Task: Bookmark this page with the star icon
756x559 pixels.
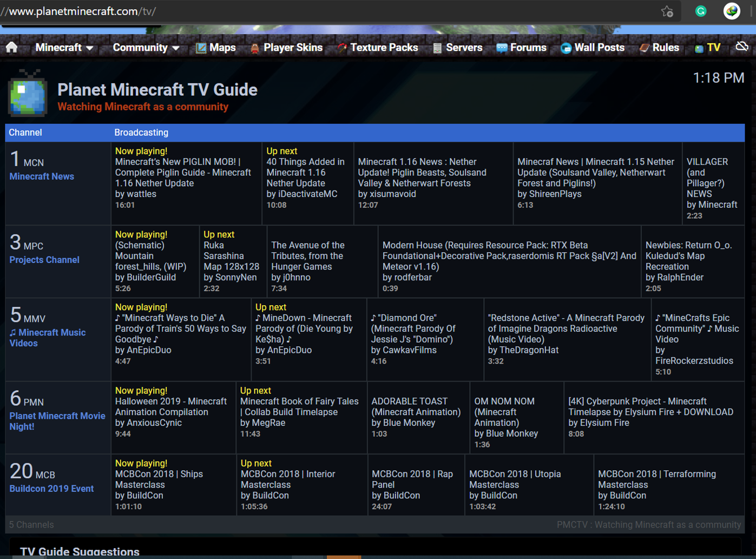Action: click(667, 11)
